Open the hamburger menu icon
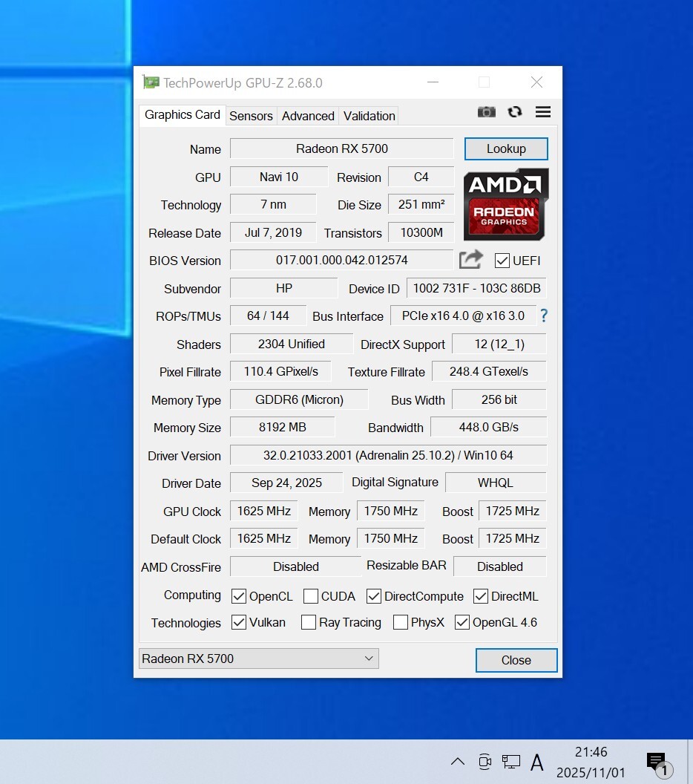 (542, 112)
